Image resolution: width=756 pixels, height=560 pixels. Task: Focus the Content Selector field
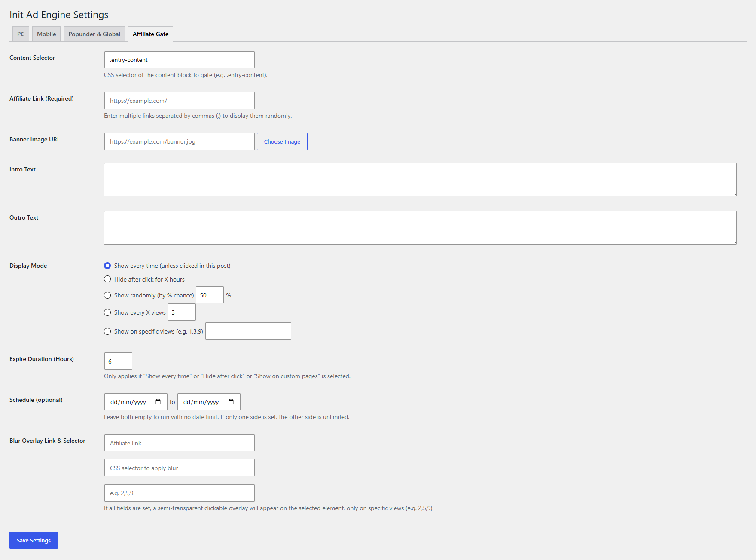pos(179,60)
